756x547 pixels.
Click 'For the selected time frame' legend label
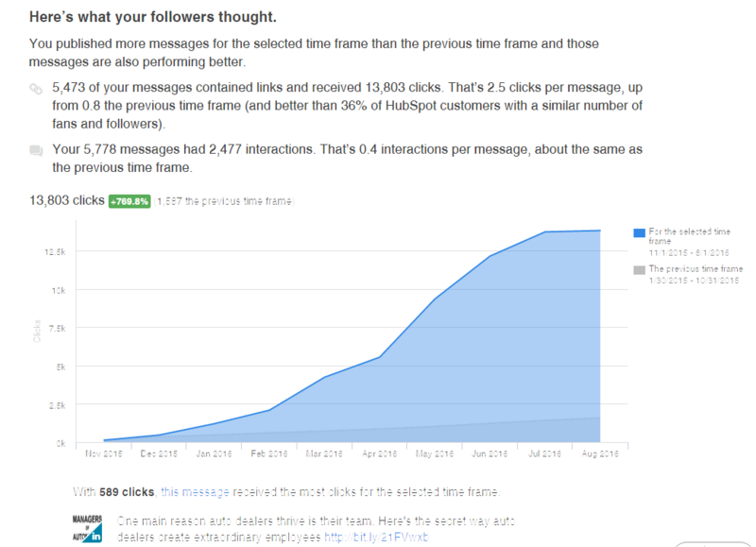click(690, 236)
